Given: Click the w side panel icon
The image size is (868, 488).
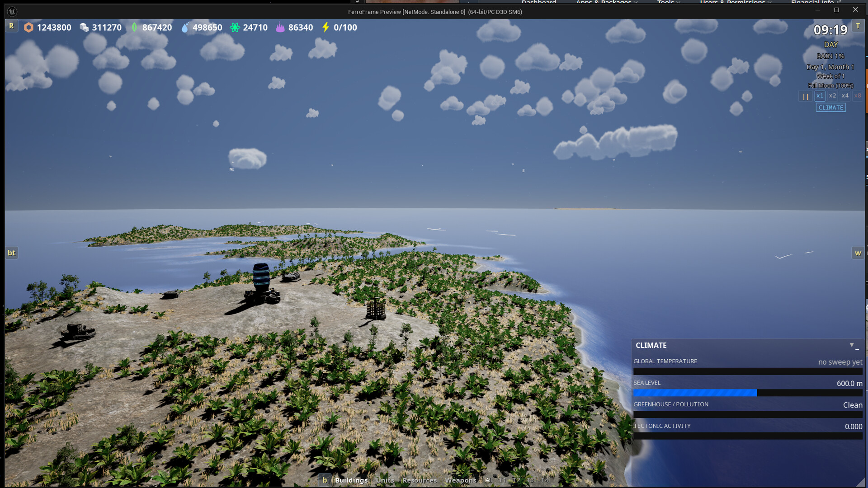Looking at the screenshot, I should [x=858, y=253].
